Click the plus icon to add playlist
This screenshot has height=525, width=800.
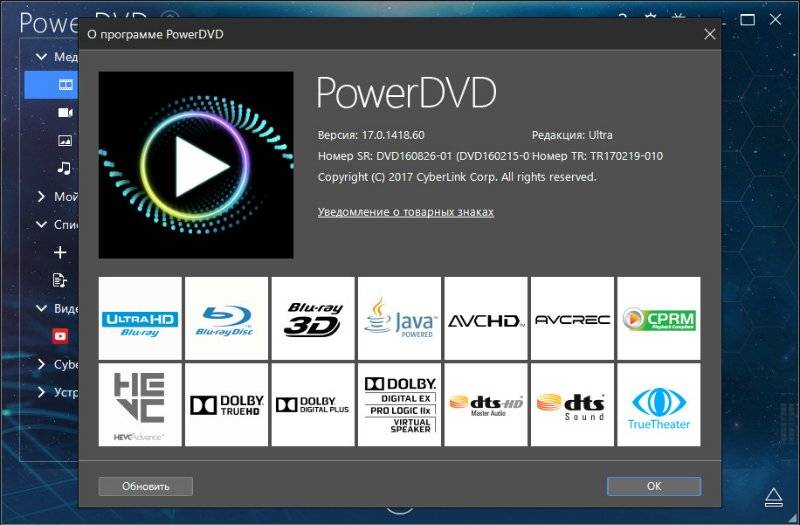tap(60, 252)
